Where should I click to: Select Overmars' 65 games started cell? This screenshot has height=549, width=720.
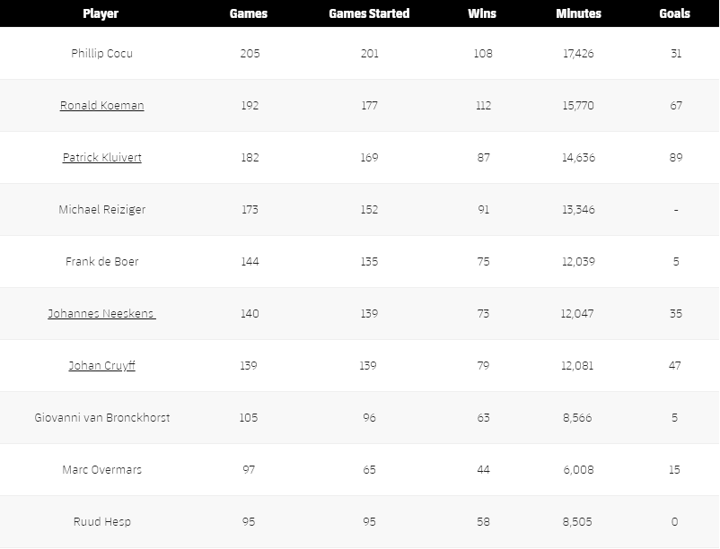[x=370, y=470]
